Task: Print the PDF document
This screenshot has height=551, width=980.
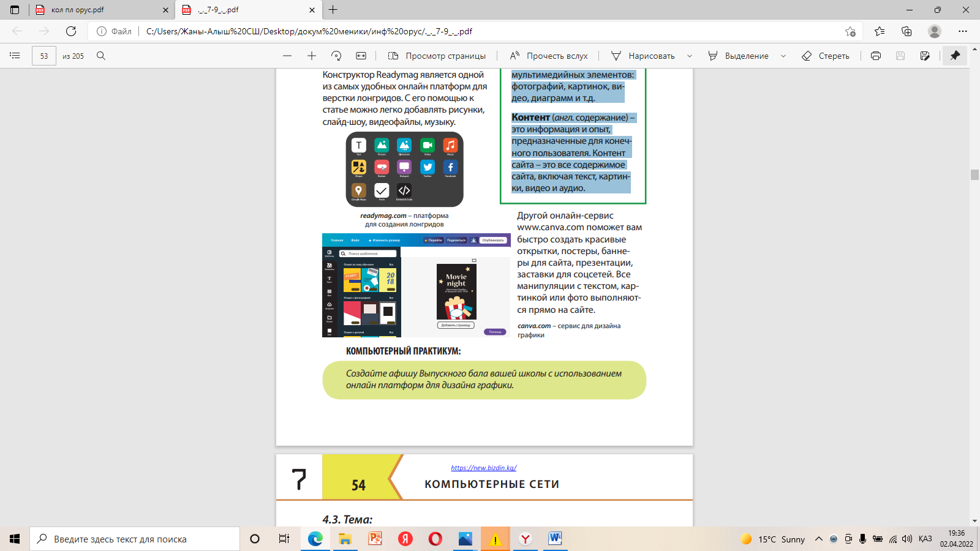Action: tap(876, 56)
